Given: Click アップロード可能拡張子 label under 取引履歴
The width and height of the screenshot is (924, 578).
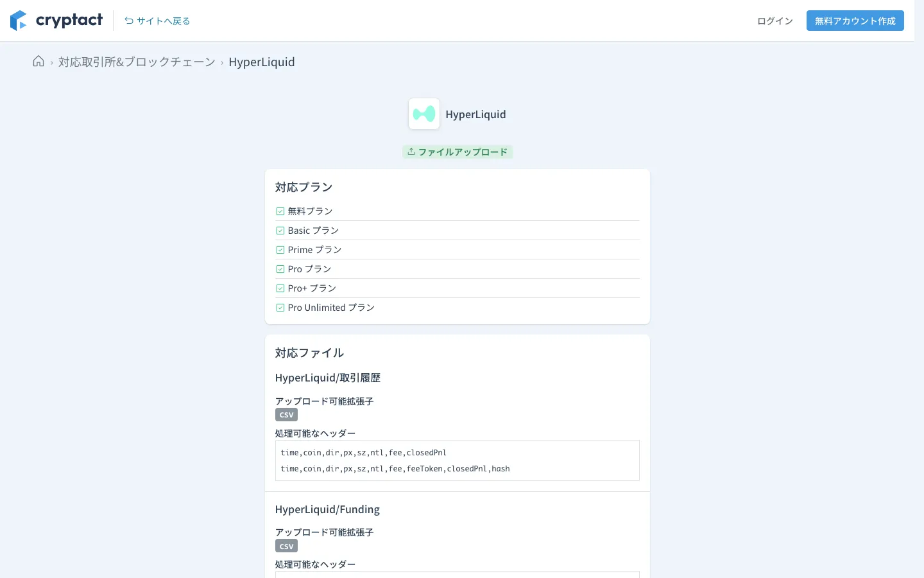Looking at the screenshot, I should pyautogui.click(x=324, y=401).
